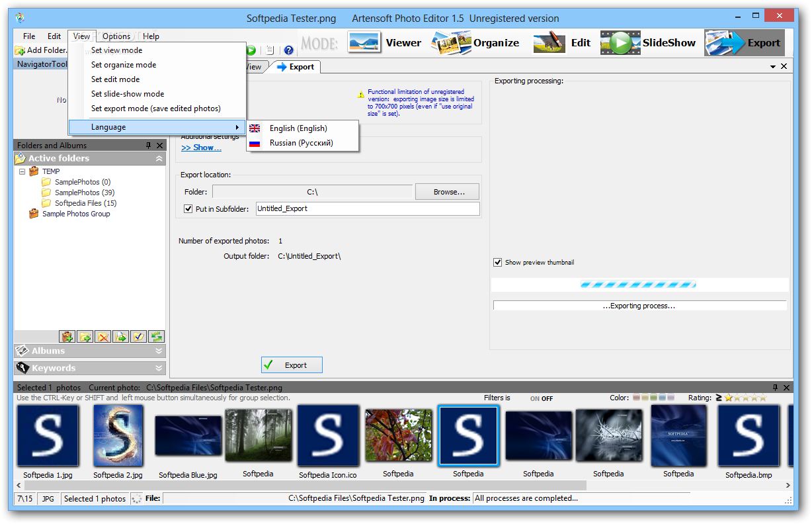This screenshot has width=812, height=524.
Task: Pin the selected photos strip panel
Action: 775,388
